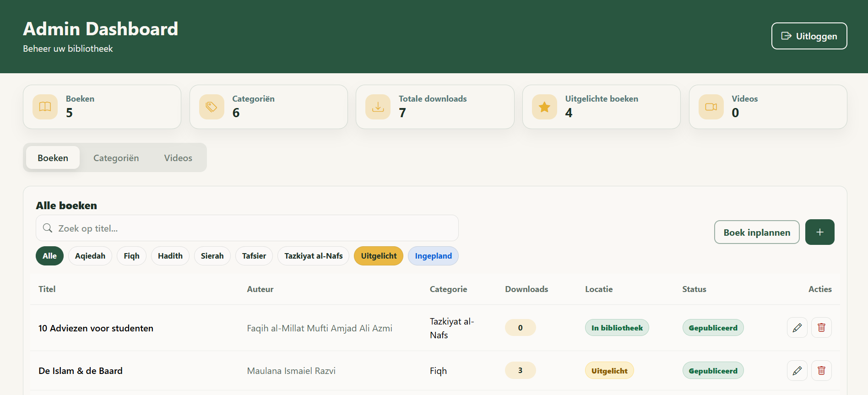Screen dimensions: 868x395
Task: Click the Titel column header
Action: (x=47, y=289)
